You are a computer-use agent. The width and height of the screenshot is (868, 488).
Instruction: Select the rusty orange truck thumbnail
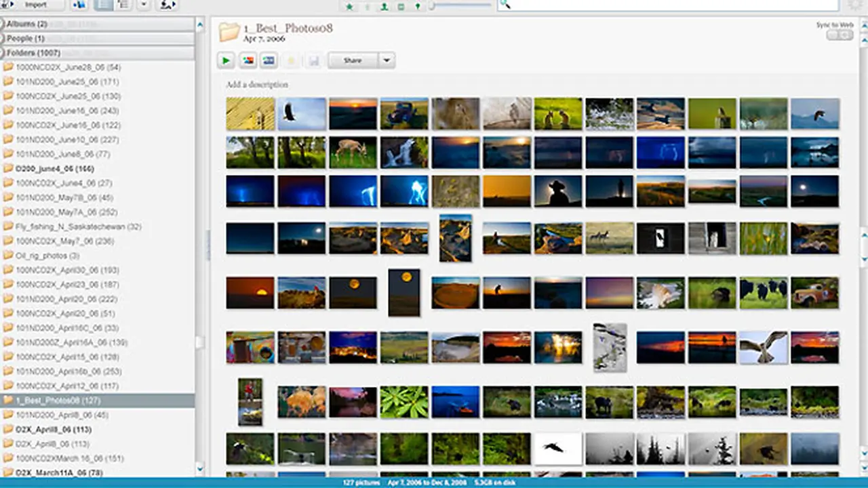(814, 293)
